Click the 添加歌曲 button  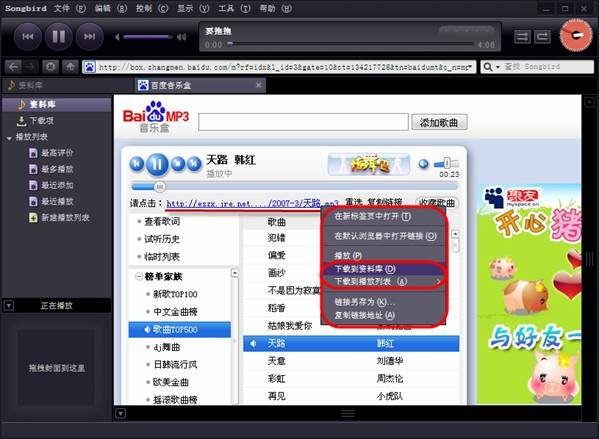[439, 122]
